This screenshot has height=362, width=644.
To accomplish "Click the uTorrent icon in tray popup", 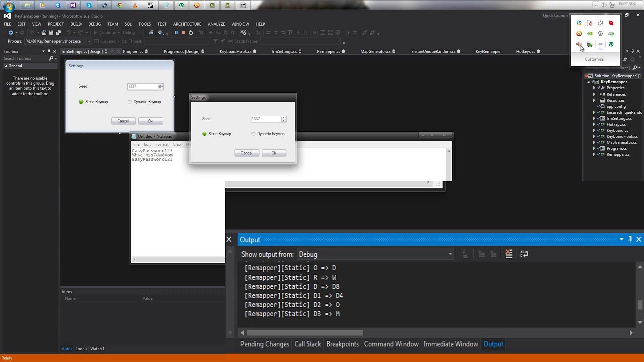I will pos(611,44).
